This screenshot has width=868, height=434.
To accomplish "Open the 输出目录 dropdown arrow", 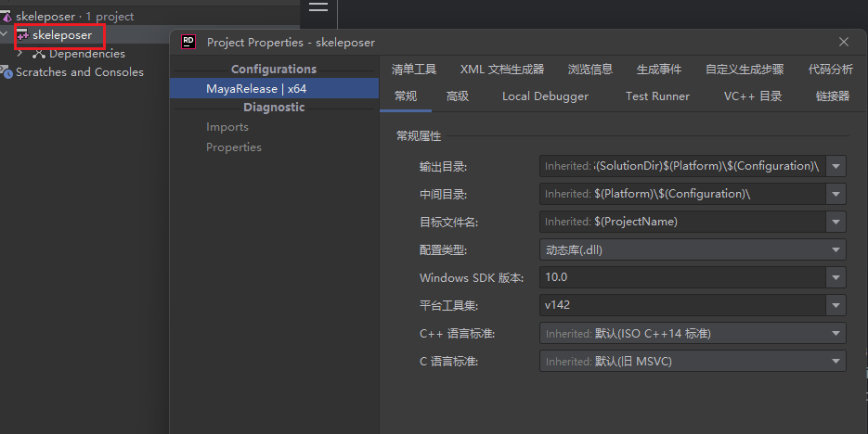I will (836, 166).
